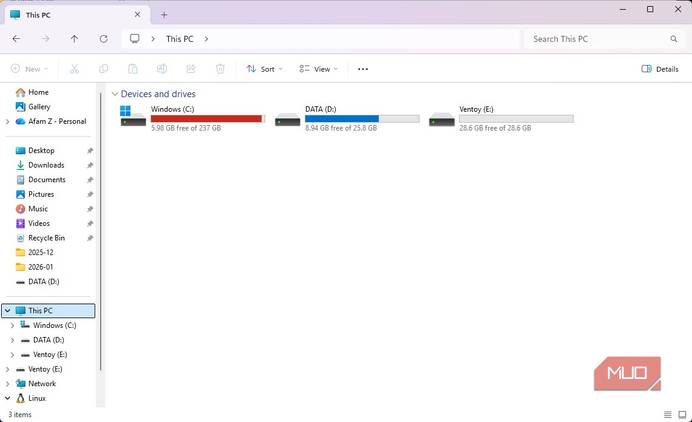Open the Sort dropdown
The image size is (692, 422).
264,69
